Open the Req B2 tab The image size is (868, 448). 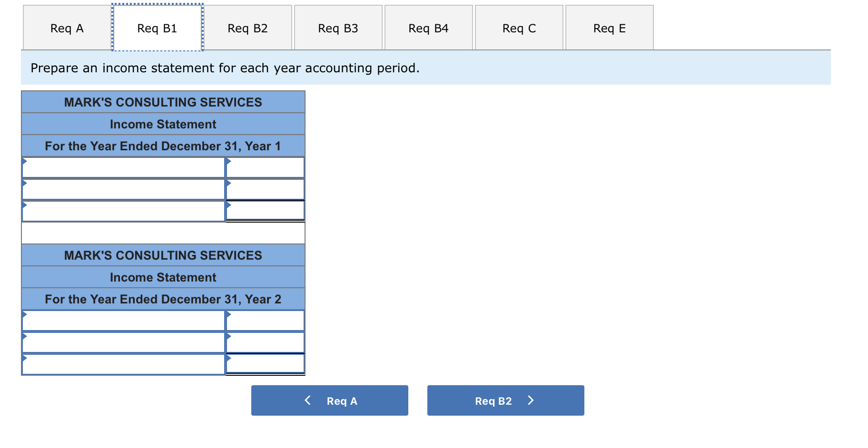pos(247,28)
